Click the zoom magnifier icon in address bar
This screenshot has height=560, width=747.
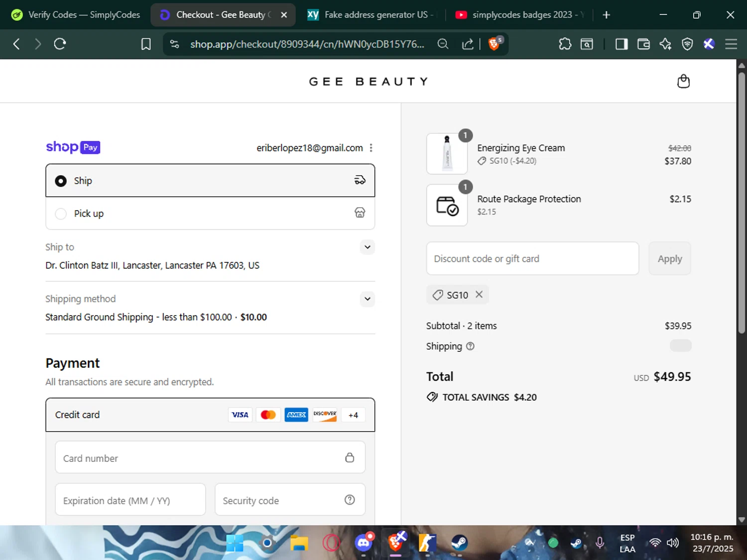coord(443,44)
